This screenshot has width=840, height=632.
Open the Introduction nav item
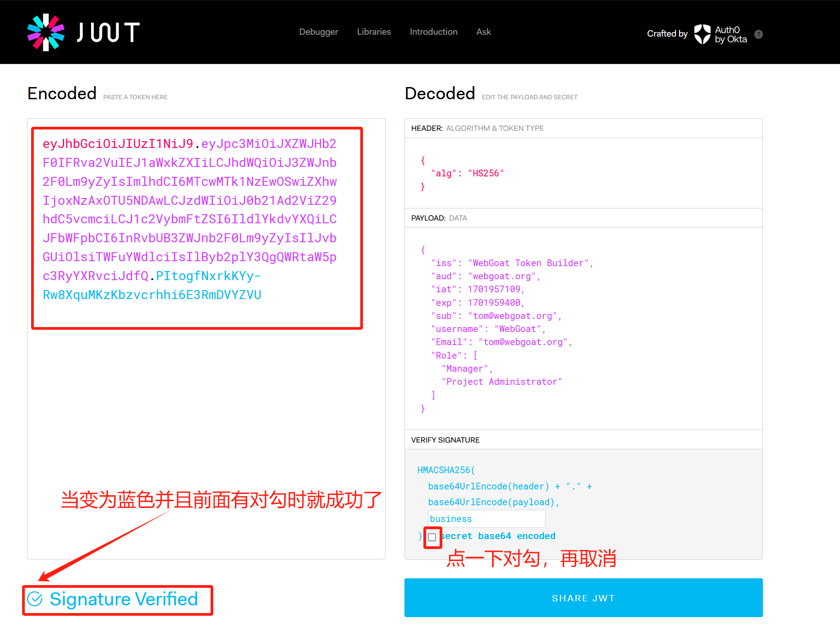[x=433, y=32]
